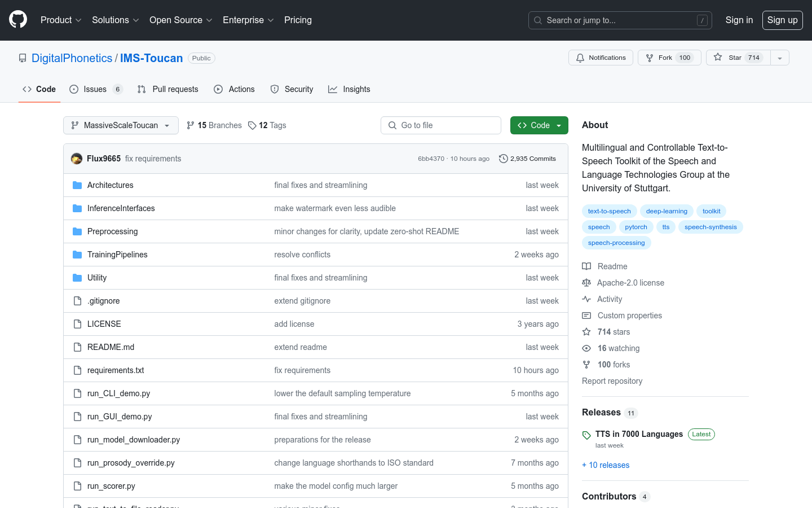Click the InferenceInterfaces folder icon
The height and width of the screenshot is (508, 812).
tap(77, 208)
